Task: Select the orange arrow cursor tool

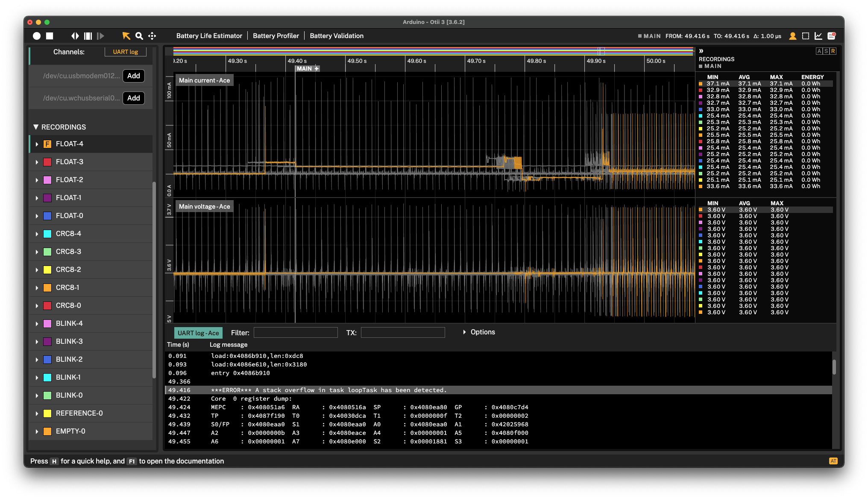Action: coord(126,36)
